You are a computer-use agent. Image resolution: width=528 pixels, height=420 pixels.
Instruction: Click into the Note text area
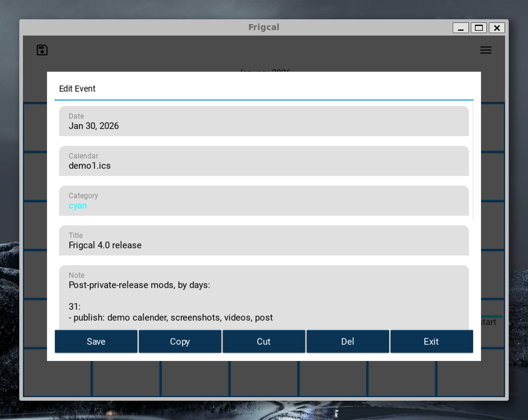(264, 297)
